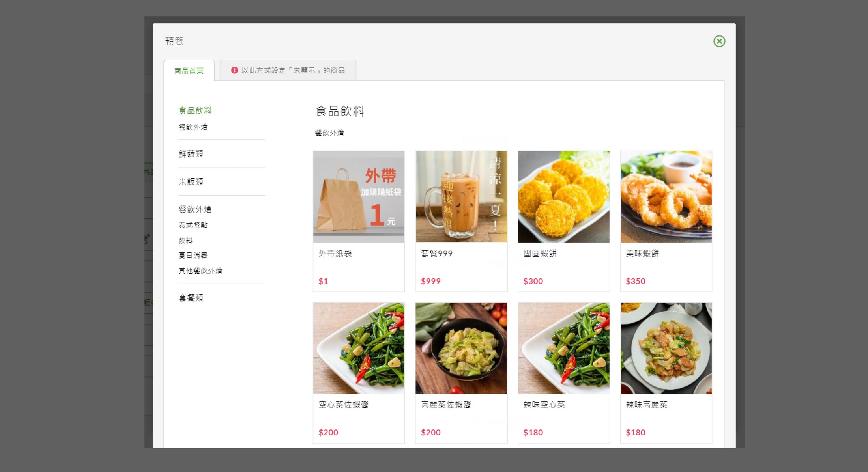The image size is (868, 472).
Task: Click the $300 price of 團圓蝦餅
Action: pyautogui.click(x=533, y=281)
